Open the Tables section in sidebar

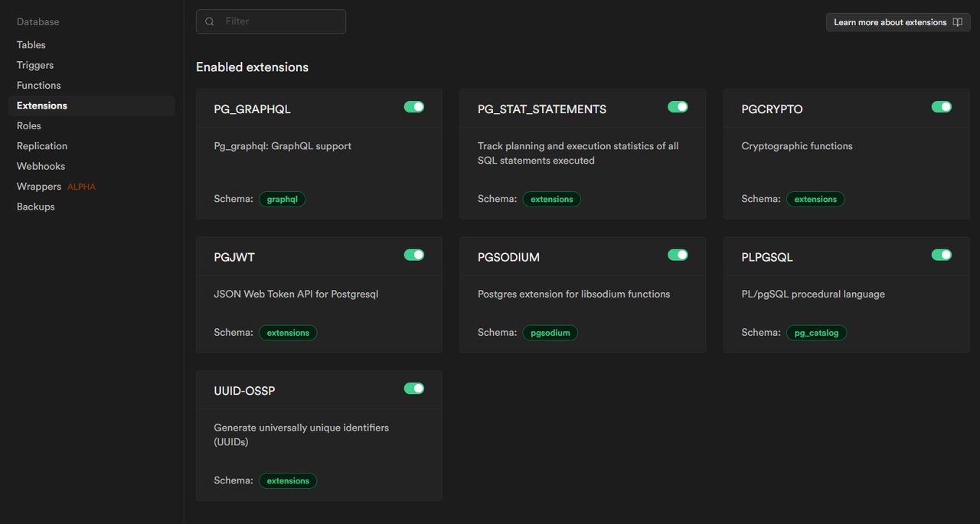tap(31, 44)
